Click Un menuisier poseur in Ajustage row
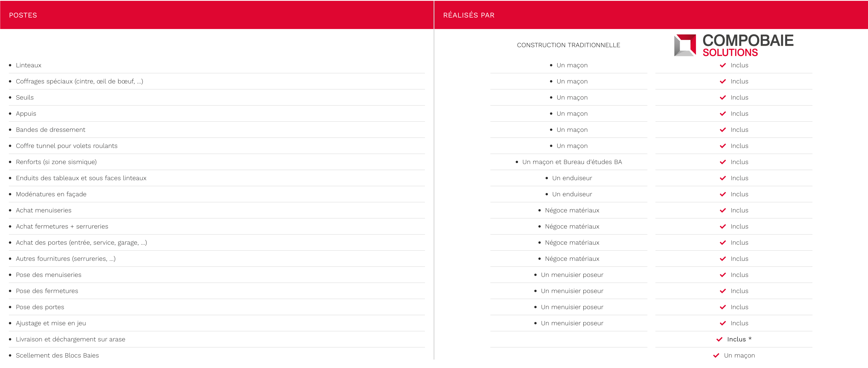Viewport: 868px width, 368px height. tap(572, 323)
